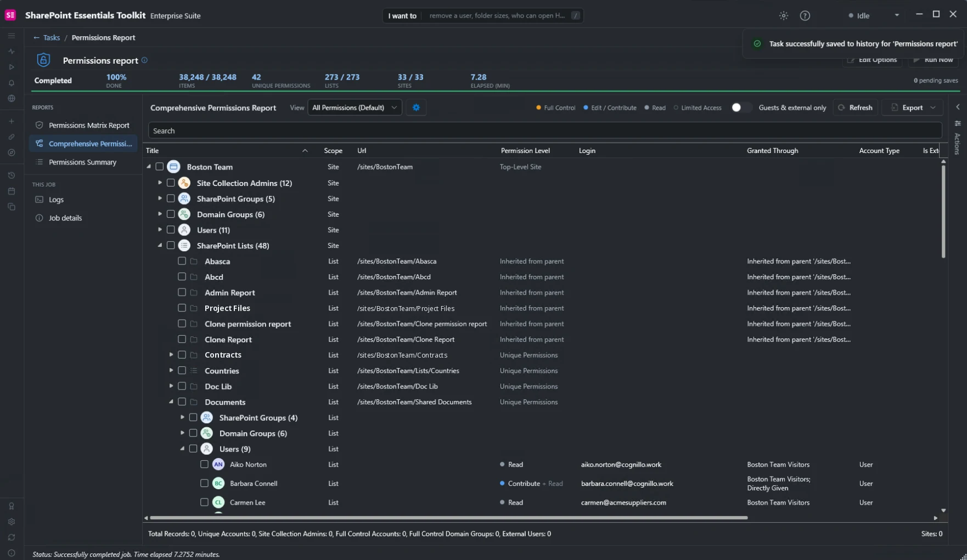This screenshot has width=967, height=560.
Task: Toggle the theme sun icon in title bar
Action: point(784,15)
